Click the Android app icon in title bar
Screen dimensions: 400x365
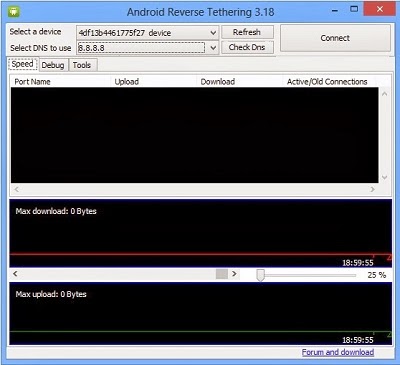pos(14,12)
